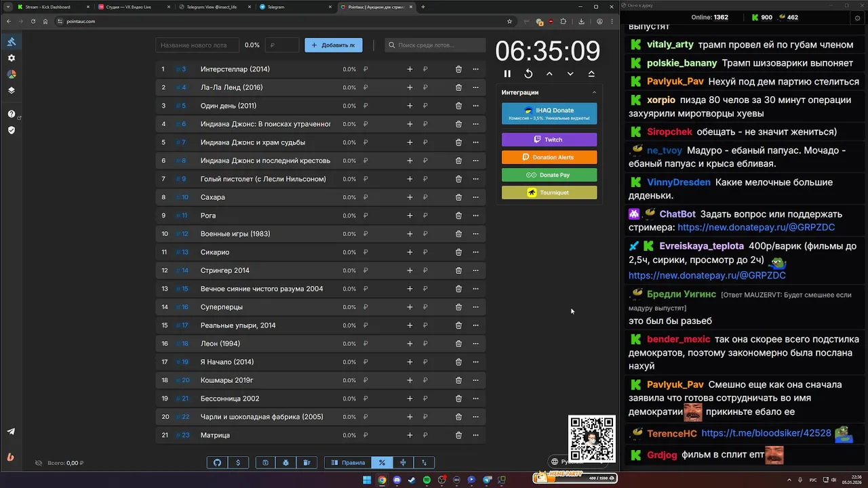Toggle the sort arrows in bottom toolbar
Screen dimensions: 868x488
click(x=424, y=462)
